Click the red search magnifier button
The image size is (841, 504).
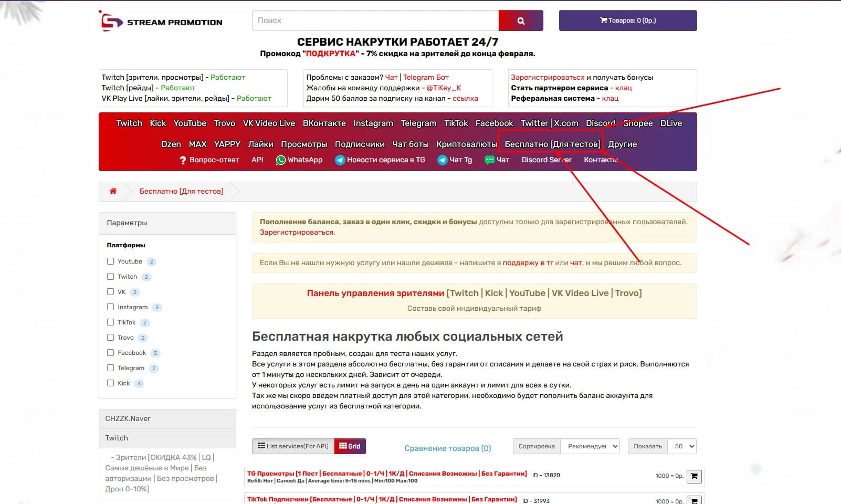(521, 20)
